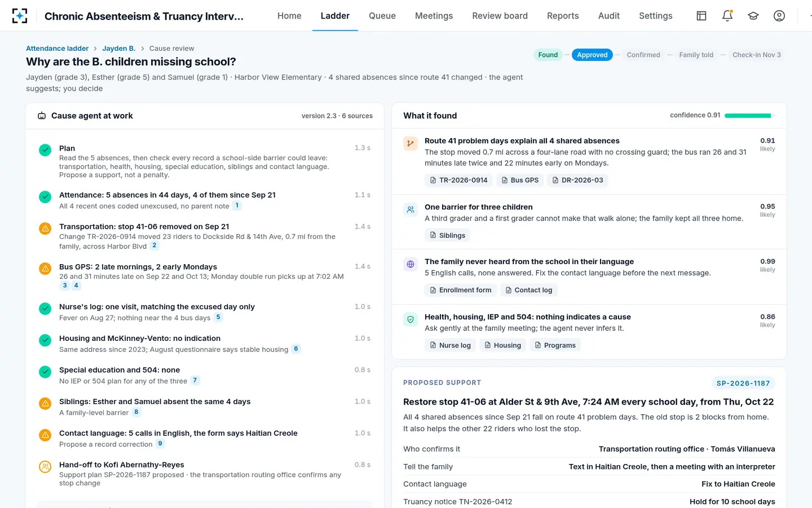Open the Enrollment form source chip
This screenshot has height=508, width=812.
pos(460,290)
